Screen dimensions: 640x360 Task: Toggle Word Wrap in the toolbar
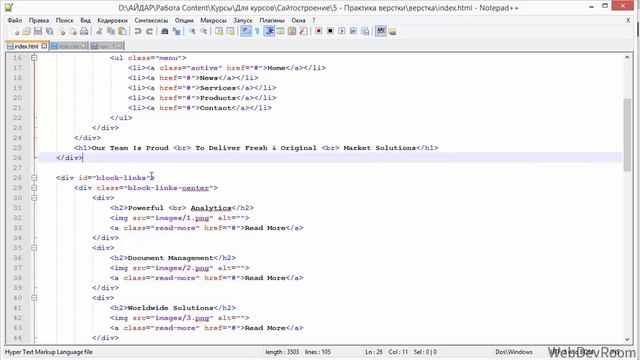click(246, 31)
